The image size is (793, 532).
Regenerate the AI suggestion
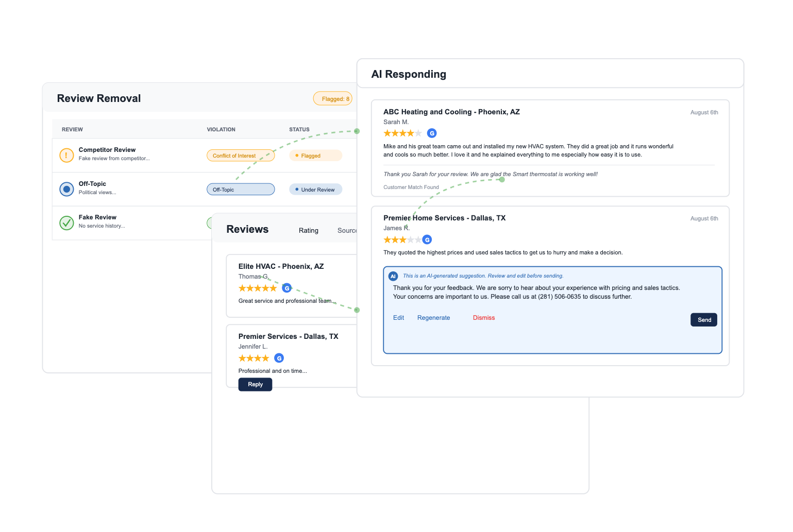pos(433,318)
